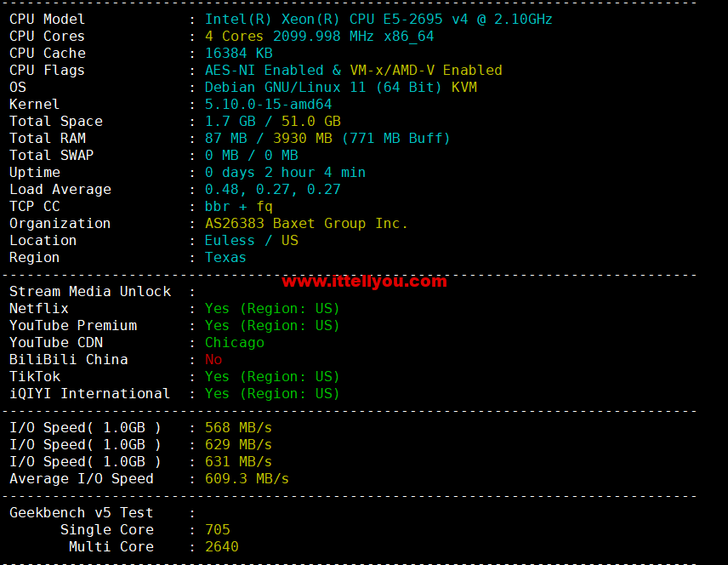Click YouTube Premium result Yes (Region: US)
Image resolution: width=728 pixels, height=565 pixels.
272,326
